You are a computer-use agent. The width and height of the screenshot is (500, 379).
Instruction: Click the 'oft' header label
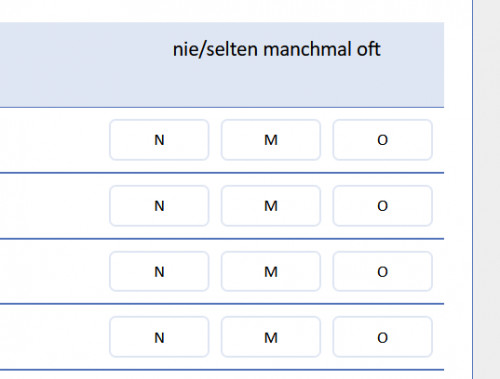coord(368,49)
